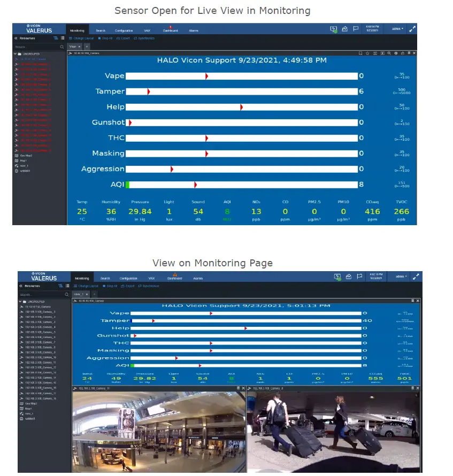Image resolution: width=453 pixels, height=476 pixels.
Task: Toggle full screen with the expand arrows icon
Action: 411,29
